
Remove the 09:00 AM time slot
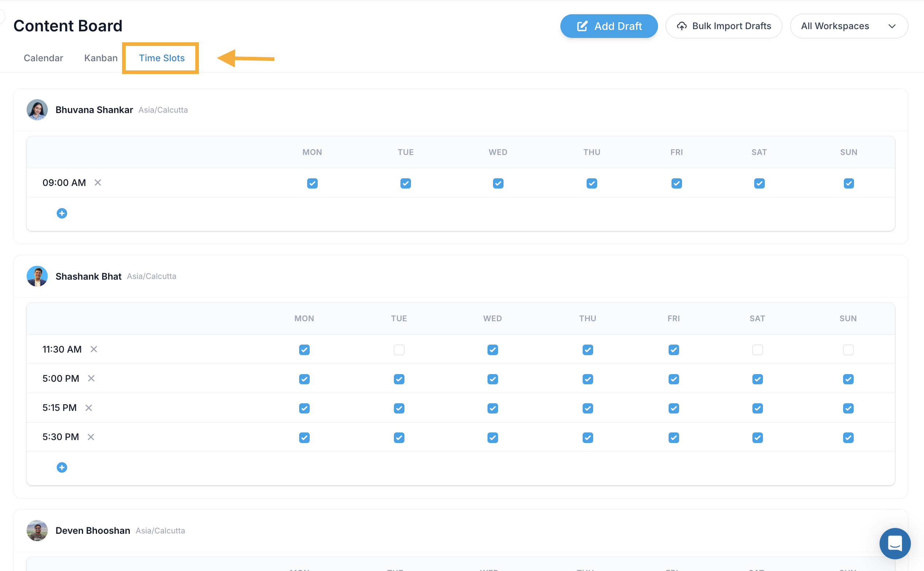[98, 183]
